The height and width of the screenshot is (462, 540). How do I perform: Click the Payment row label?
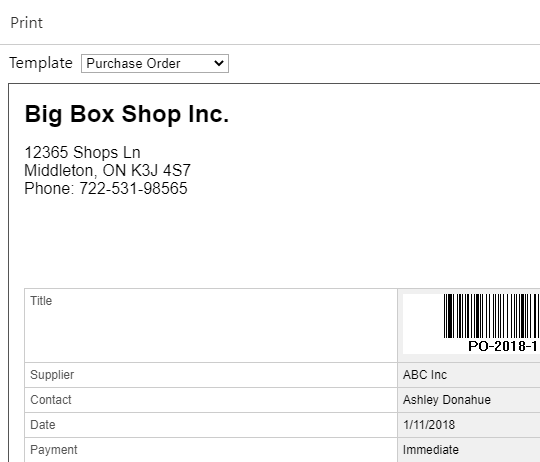(x=54, y=450)
